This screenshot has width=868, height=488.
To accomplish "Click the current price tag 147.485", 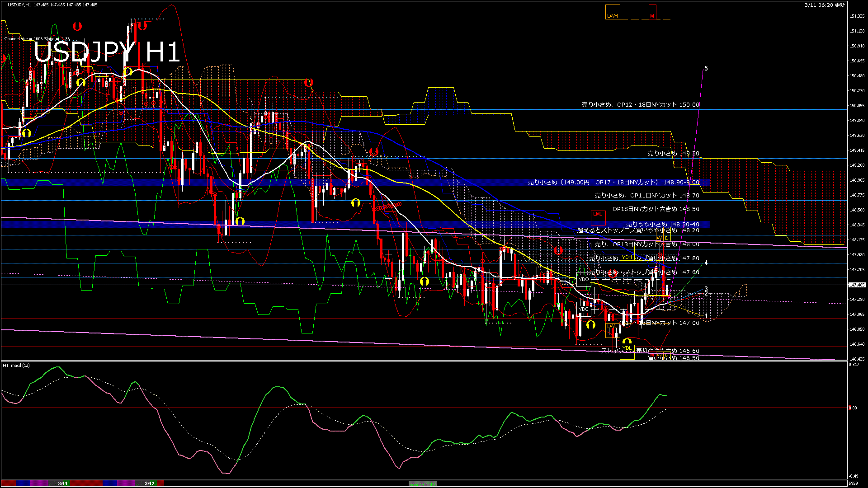I will click(x=857, y=285).
